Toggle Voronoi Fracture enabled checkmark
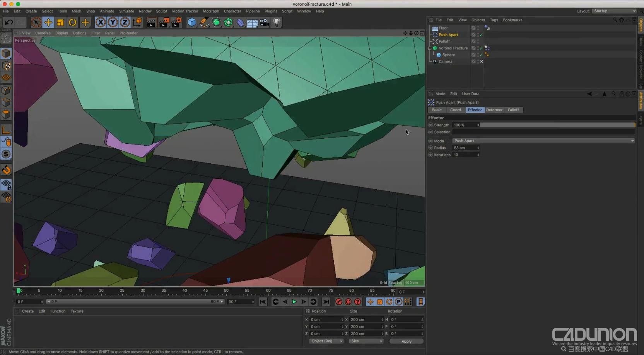The width and height of the screenshot is (644, 355). point(481,48)
